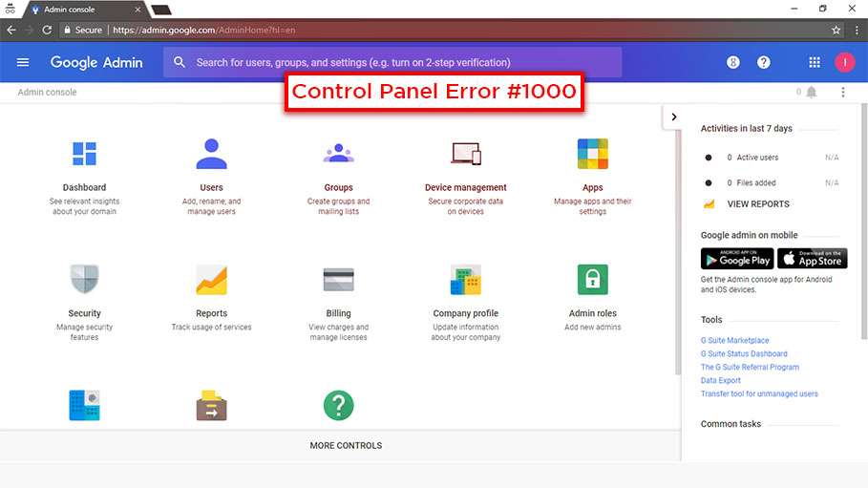Open the three-dot options under header

click(x=843, y=92)
